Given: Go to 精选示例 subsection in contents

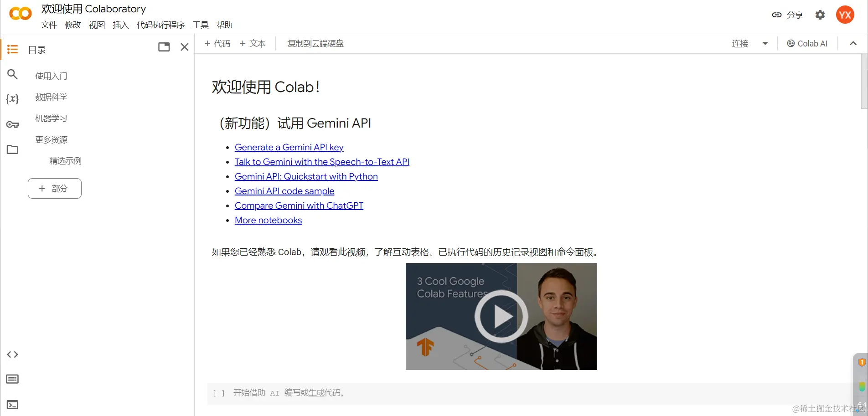Looking at the screenshot, I should (65, 161).
